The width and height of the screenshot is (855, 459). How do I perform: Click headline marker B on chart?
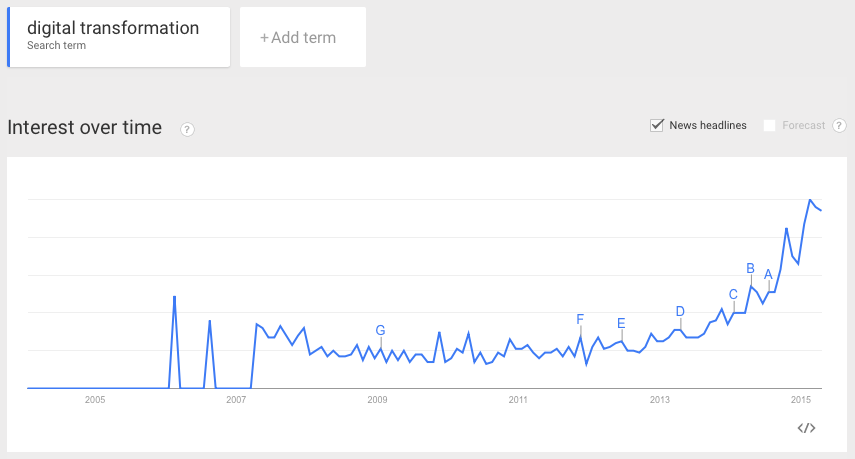click(750, 267)
